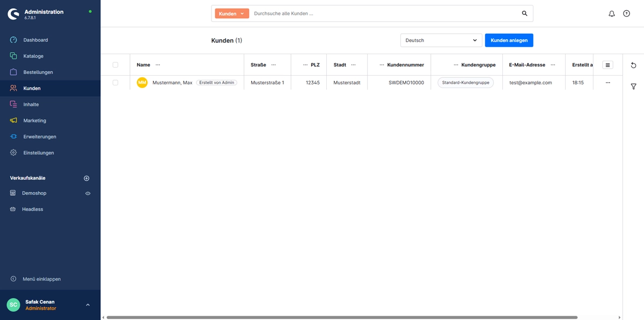644x320 pixels.
Task: Expand the Safak Cenan user menu
Action: 87,305
